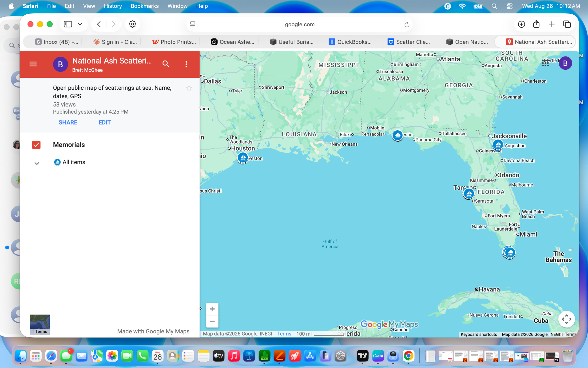Expand the All items list chevron
Screen dimensions: 588x368
click(37, 163)
